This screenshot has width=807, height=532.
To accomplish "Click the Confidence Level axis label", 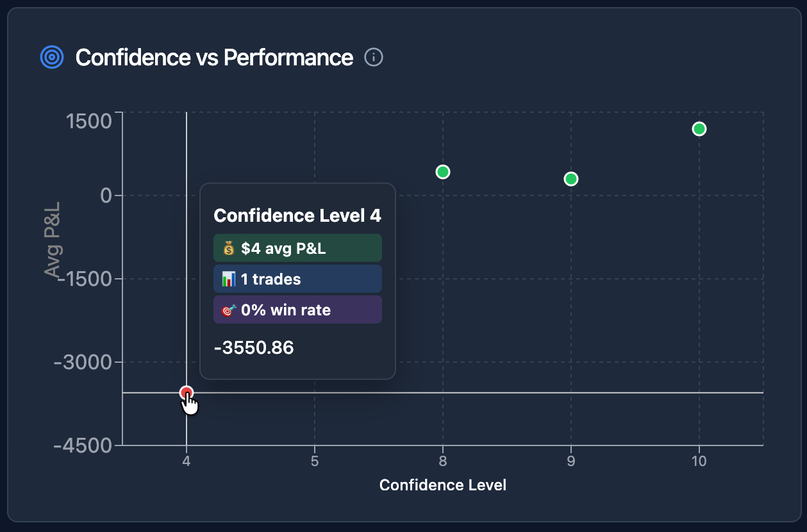I will (443, 485).
